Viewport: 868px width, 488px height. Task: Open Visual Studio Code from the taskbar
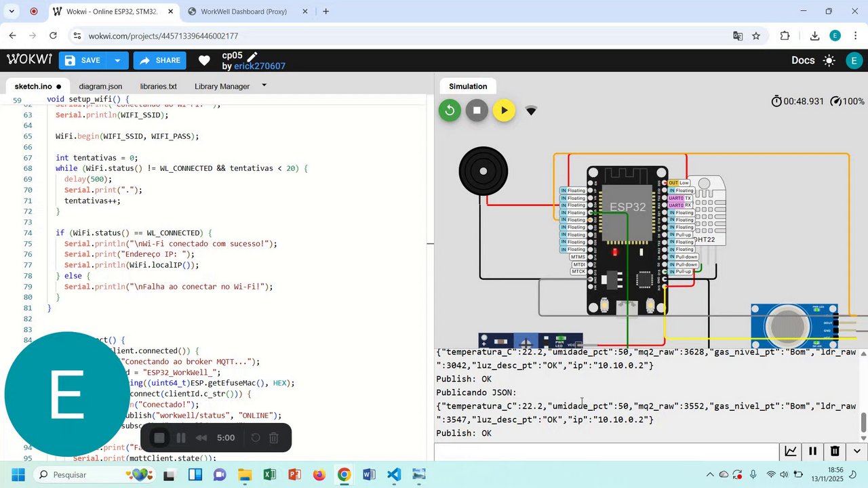394,474
